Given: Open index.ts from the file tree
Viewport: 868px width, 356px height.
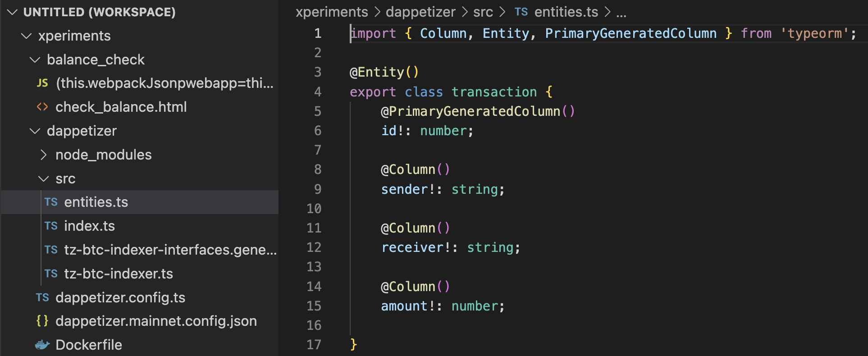Looking at the screenshot, I should click(x=89, y=226).
